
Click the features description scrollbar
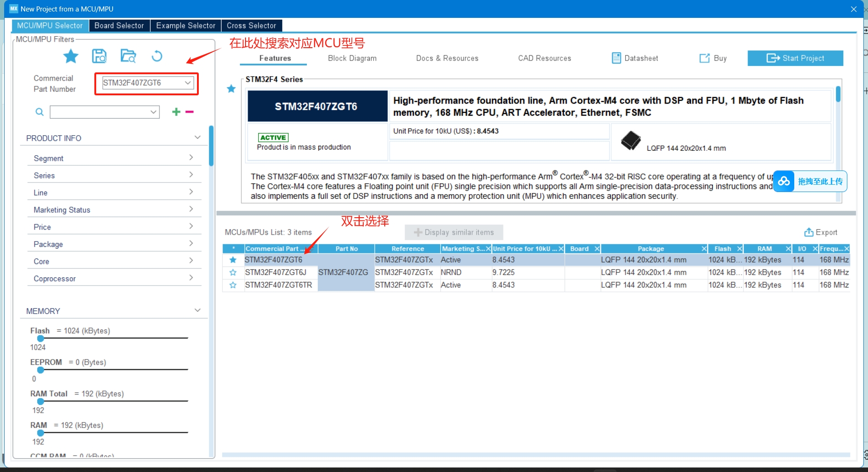point(838,94)
